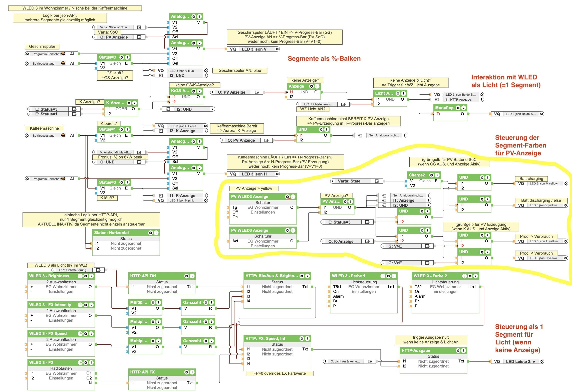Select the I1: Anzeige connector
The height and width of the screenshot is (392, 572).
click(x=405, y=201)
